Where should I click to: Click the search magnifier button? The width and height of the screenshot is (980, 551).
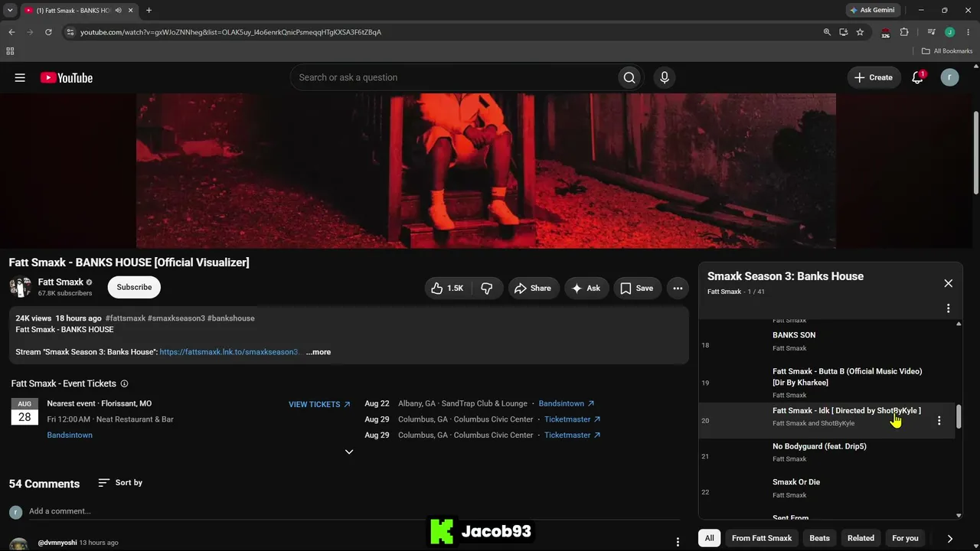(x=629, y=77)
